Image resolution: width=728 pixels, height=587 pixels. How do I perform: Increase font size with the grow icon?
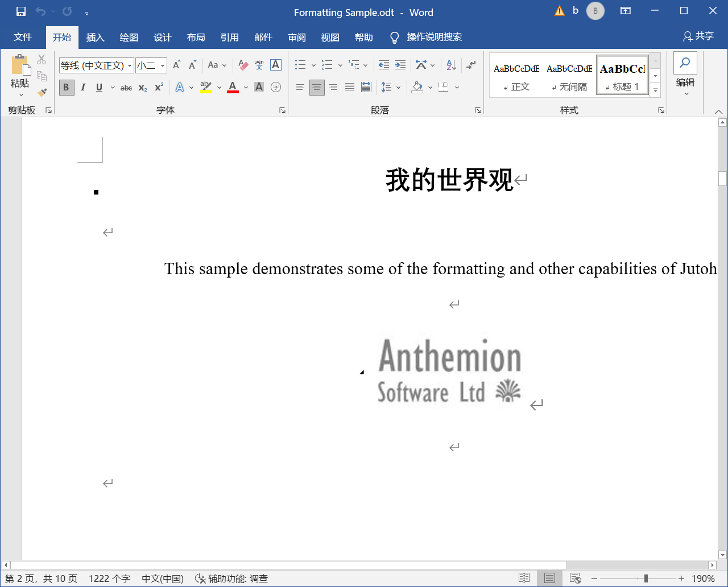177,65
